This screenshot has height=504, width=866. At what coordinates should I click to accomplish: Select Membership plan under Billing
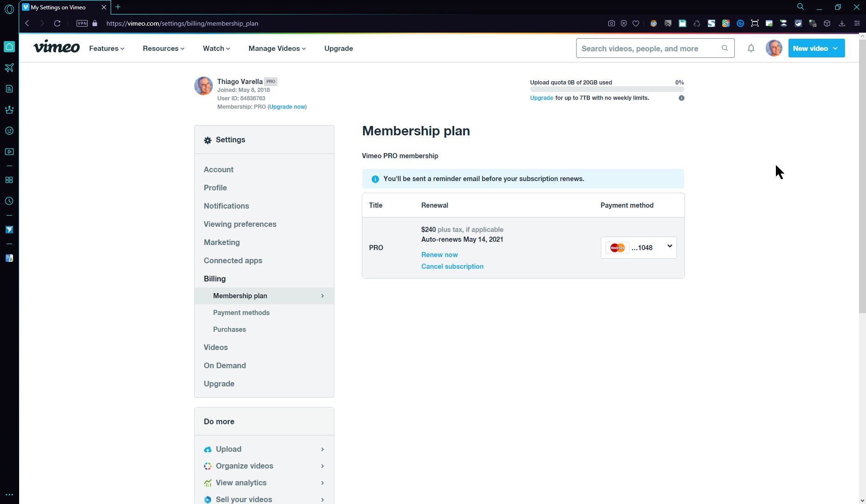point(264,296)
